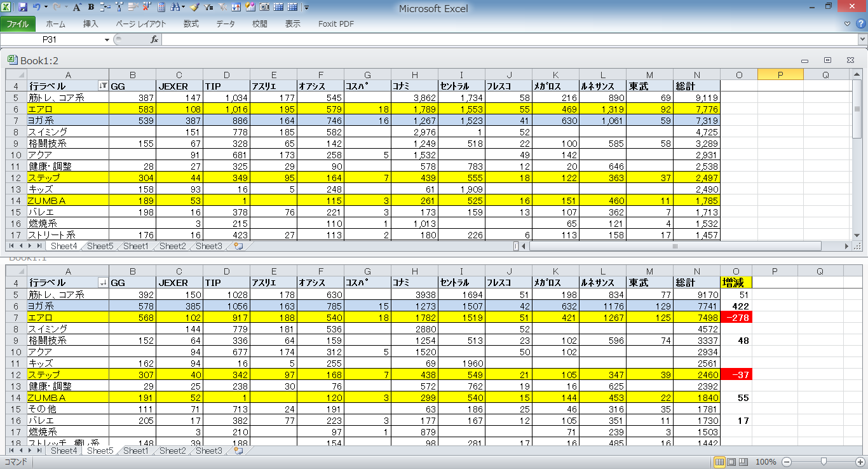The width and height of the screenshot is (868, 469).
Task: Open the ファイル tab
Action: (18, 24)
